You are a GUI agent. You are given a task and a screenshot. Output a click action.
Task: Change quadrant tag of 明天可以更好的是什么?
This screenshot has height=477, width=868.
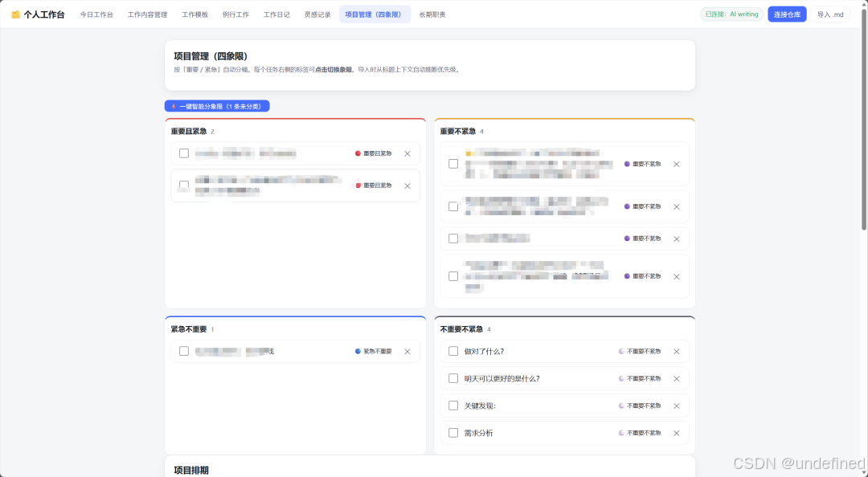tap(640, 378)
